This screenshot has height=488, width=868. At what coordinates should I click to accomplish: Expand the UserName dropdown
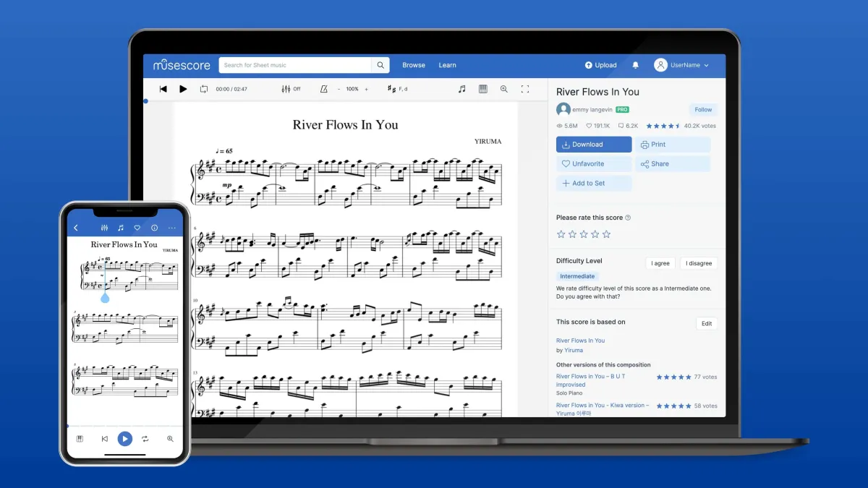tap(689, 65)
